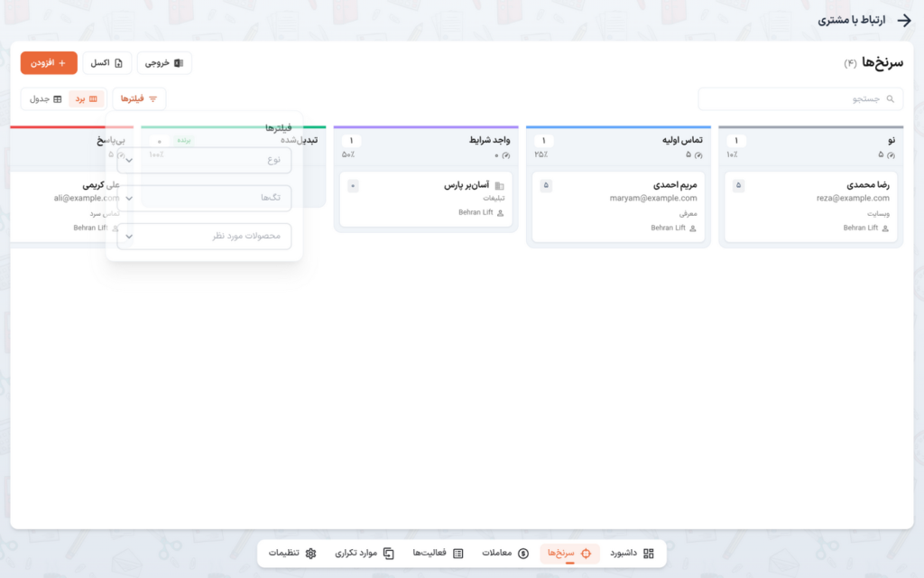924x578 pixels.
Task: Click the ۱۰٪ probability in نو column
Action: tap(732, 154)
